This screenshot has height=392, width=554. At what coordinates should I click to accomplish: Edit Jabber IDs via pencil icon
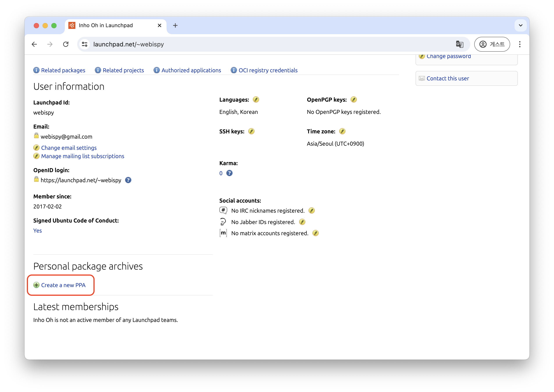[x=302, y=222]
